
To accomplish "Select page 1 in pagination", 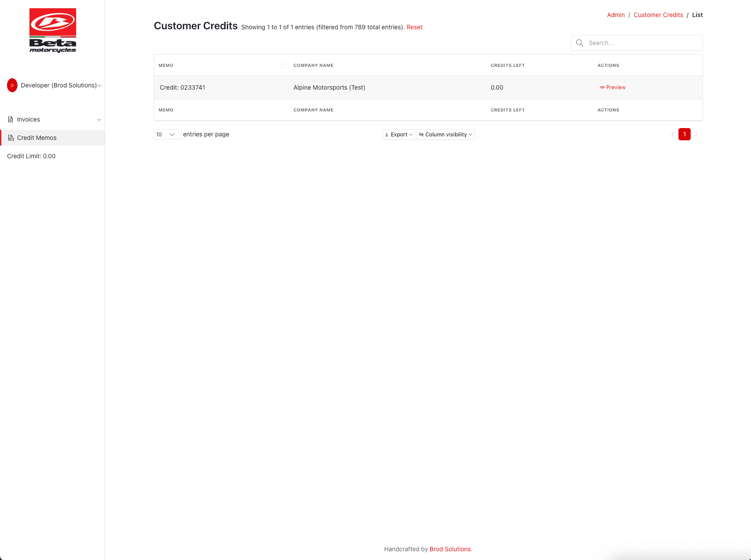I will [x=684, y=134].
